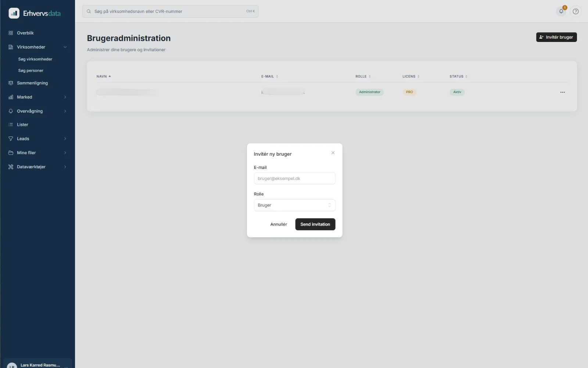The width and height of the screenshot is (588, 368).
Task: Expand the Overvågning submenu arrow
Action: pyautogui.click(x=65, y=111)
